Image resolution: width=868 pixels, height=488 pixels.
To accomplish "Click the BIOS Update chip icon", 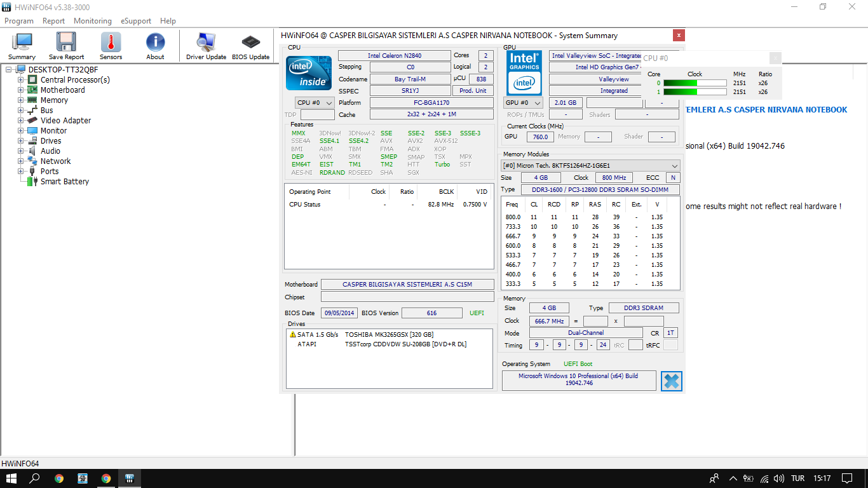I will pos(250,46).
